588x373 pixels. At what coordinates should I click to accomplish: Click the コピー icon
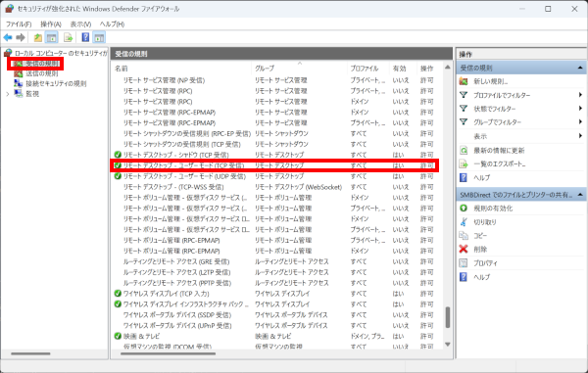(464, 235)
